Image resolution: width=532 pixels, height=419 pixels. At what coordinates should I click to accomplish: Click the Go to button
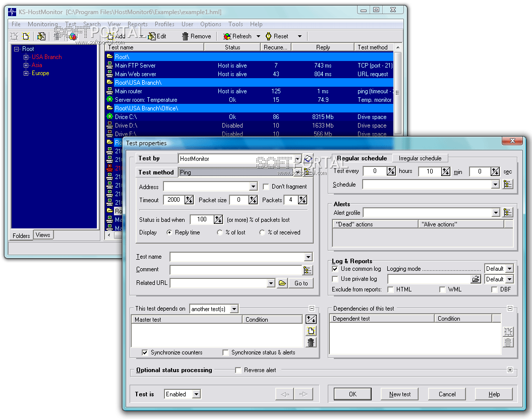pos(301,283)
